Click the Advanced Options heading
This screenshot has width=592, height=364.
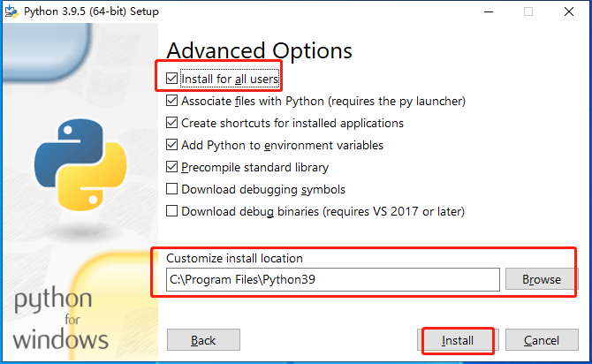(259, 50)
